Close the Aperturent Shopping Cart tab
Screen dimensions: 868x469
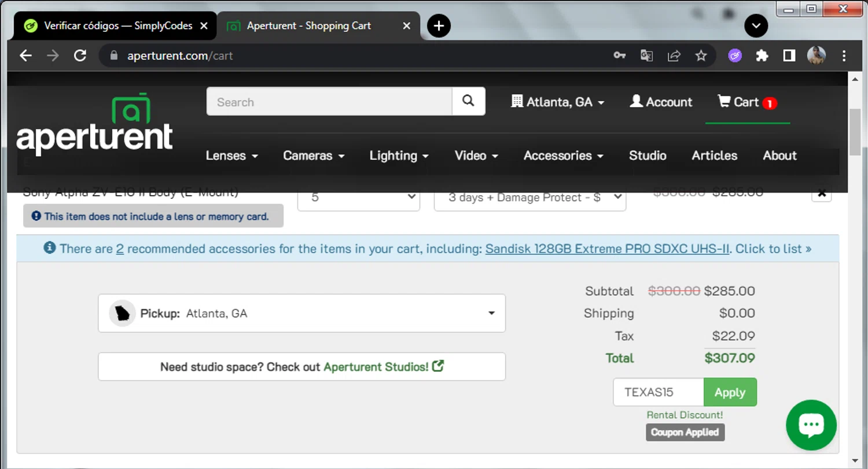click(x=407, y=25)
